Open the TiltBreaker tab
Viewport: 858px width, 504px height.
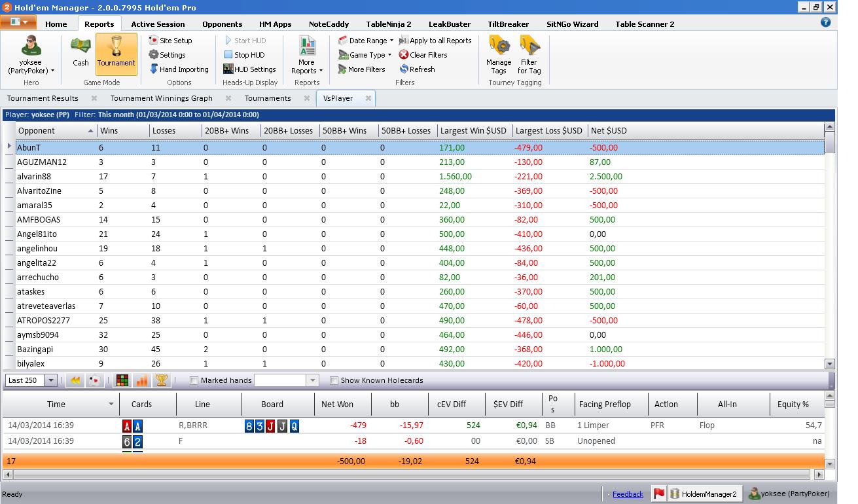509,24
